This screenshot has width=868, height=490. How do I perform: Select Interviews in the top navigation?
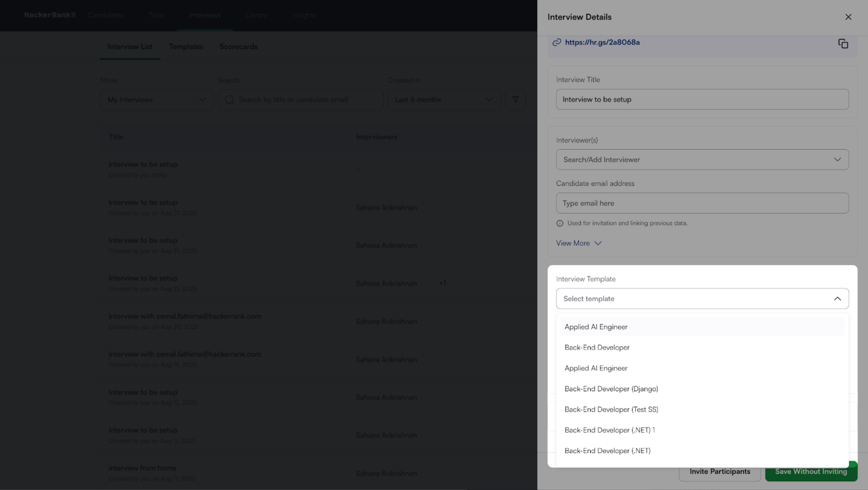tap(205, 15)
